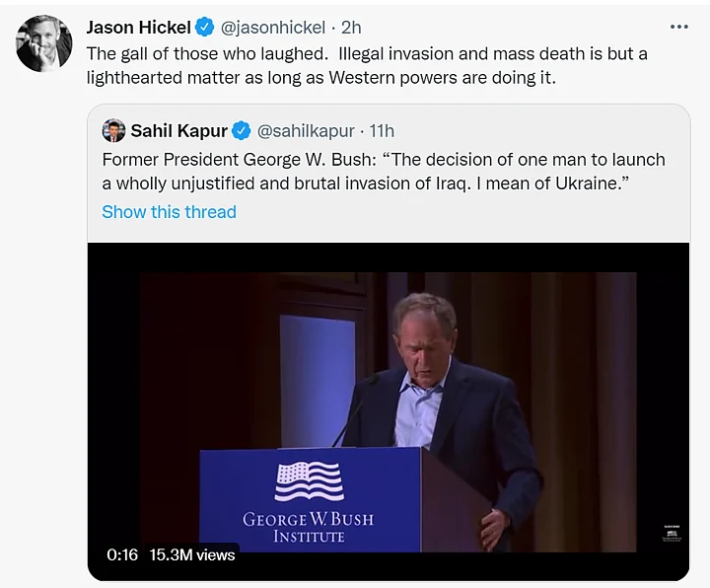Click Sahil Kapur's verified badge
Screen dimensions: 710x588
(x=242, y=131)
